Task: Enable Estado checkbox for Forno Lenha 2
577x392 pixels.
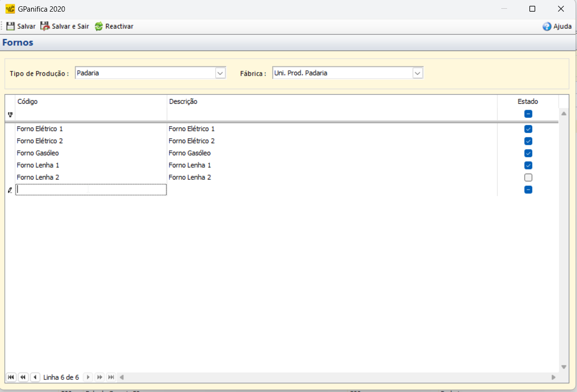Action: tap(528, 178)
